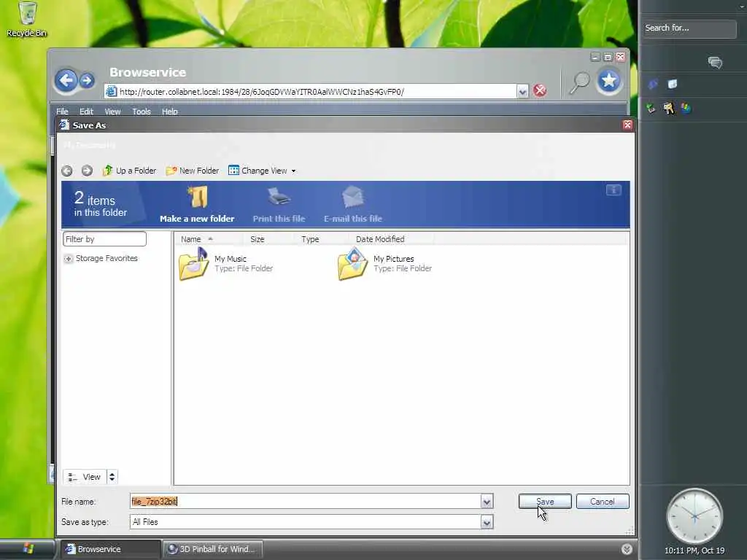
Task: Switch to 3D Pinball taskbar button
Action: pos(213,549)
